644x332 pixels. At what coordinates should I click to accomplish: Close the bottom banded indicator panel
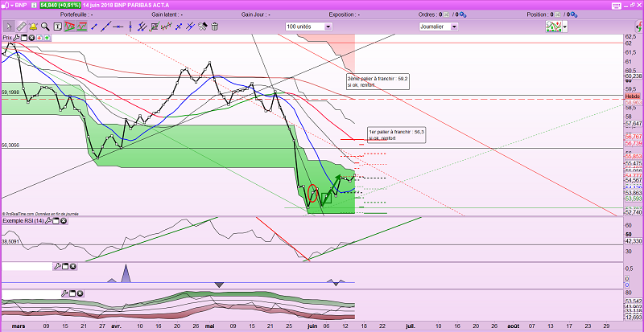pos(80,293)
